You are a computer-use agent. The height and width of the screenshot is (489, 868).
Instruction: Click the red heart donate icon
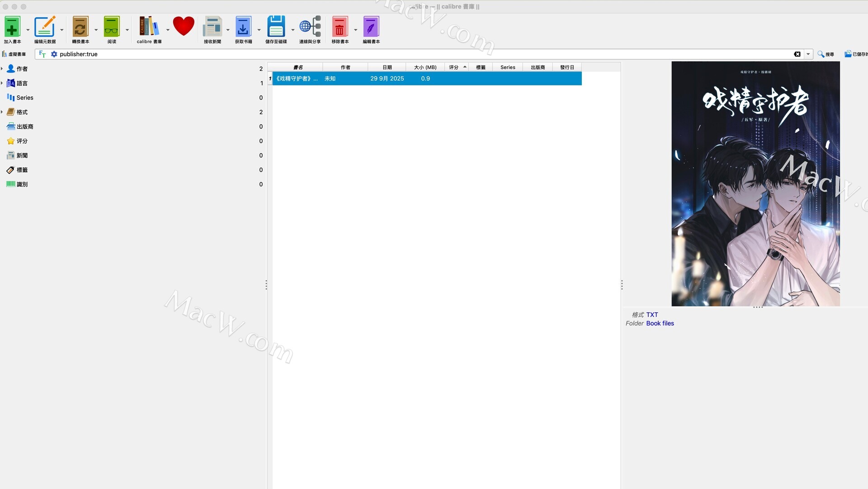[184, 26]
